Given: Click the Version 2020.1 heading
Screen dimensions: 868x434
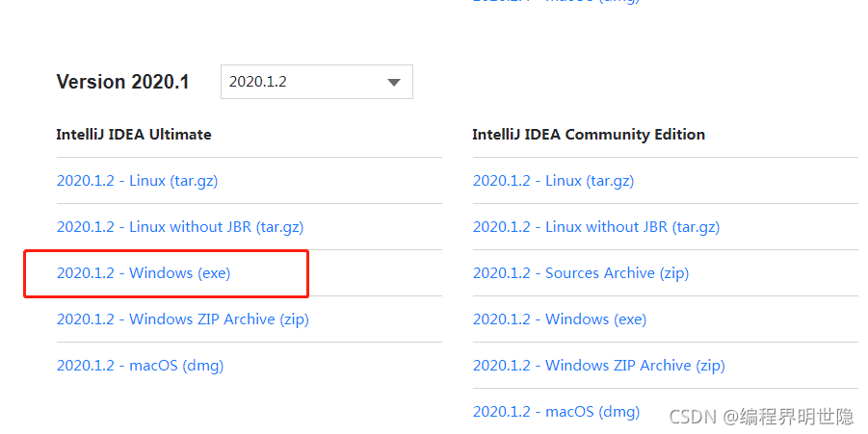Looking at the screenshot, I should coord(123,82).
